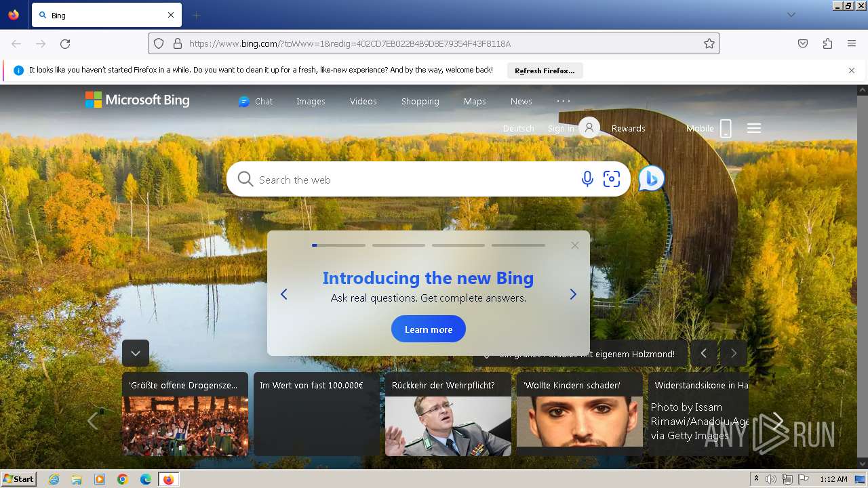
Task: Expand more Bing options ellipsis
Action: coord(564,100)
